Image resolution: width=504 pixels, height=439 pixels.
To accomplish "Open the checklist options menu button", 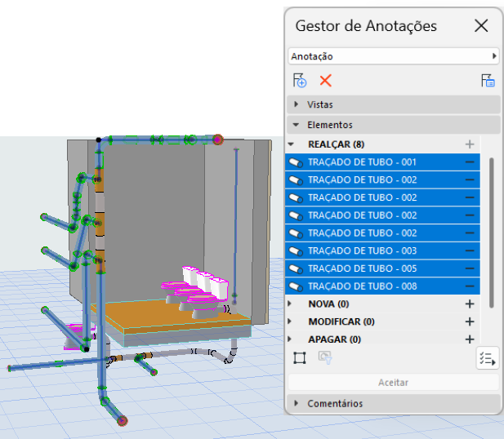I will tap(488, 358).
